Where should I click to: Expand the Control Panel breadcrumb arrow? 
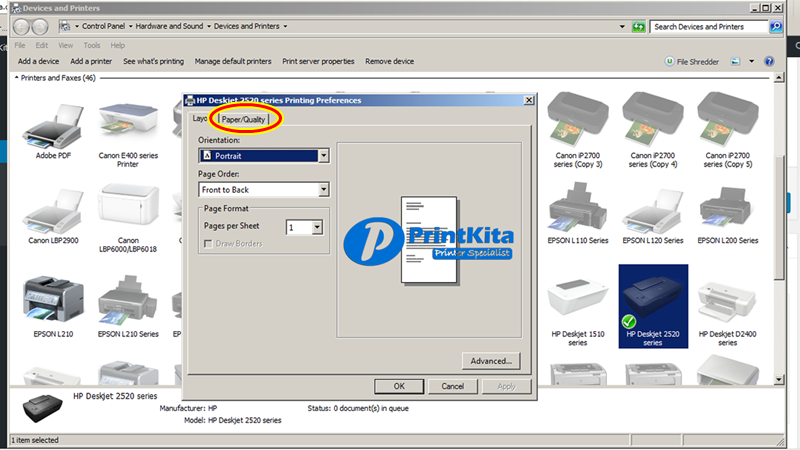[x=131, y=26]
